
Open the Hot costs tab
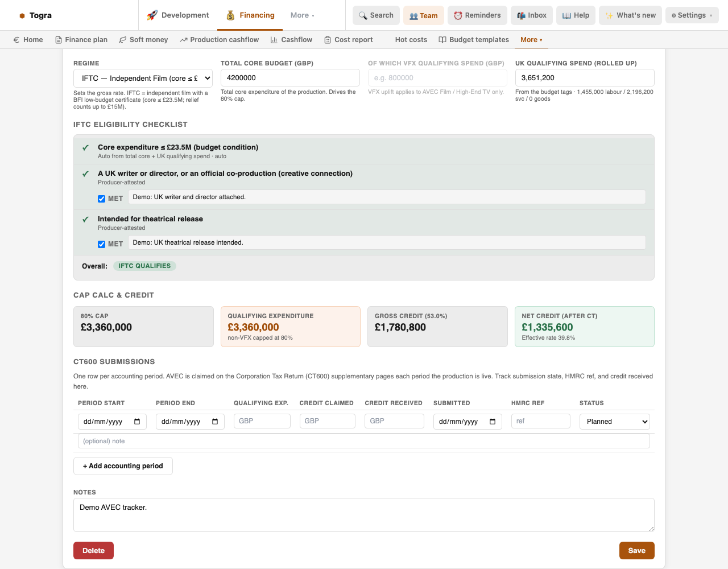point(411,40)
